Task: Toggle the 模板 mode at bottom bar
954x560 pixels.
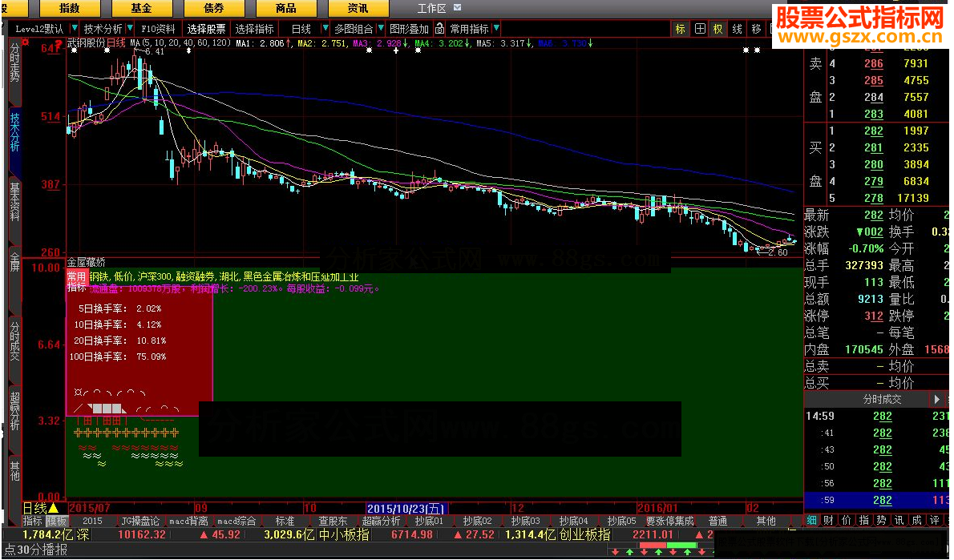Action: coord(57,521)
